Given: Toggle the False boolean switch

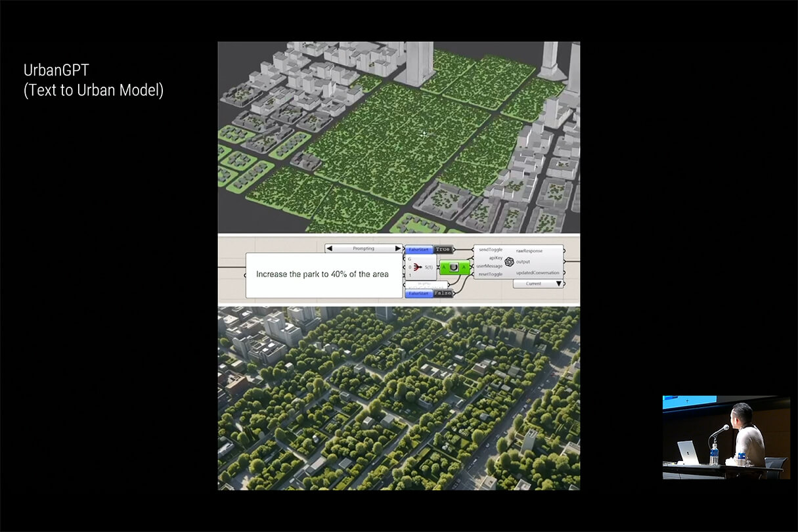Looking at the screenshot, I should click(x=442, y=294).
